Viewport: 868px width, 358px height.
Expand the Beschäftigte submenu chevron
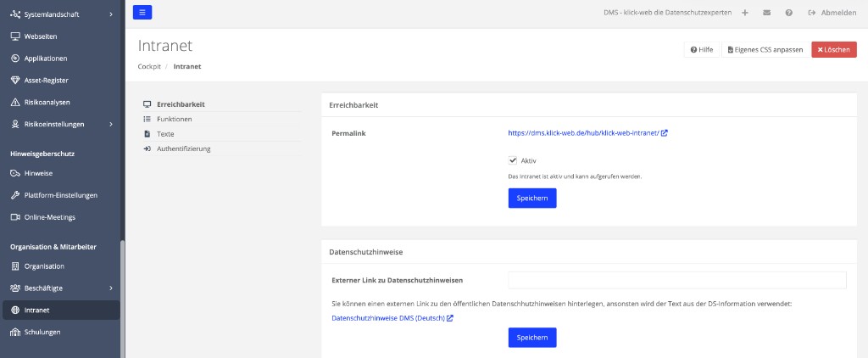[x=111, y=288]
